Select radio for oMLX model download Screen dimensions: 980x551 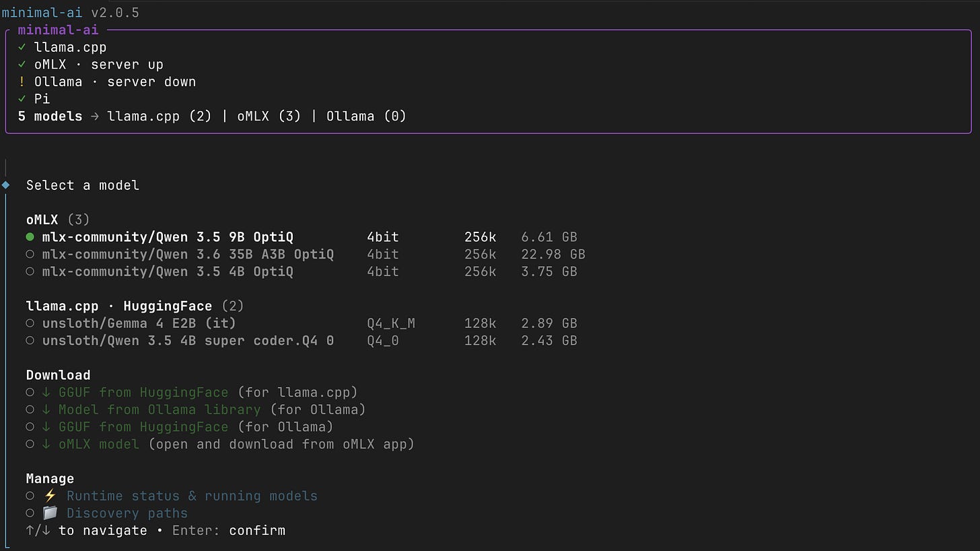30,444
